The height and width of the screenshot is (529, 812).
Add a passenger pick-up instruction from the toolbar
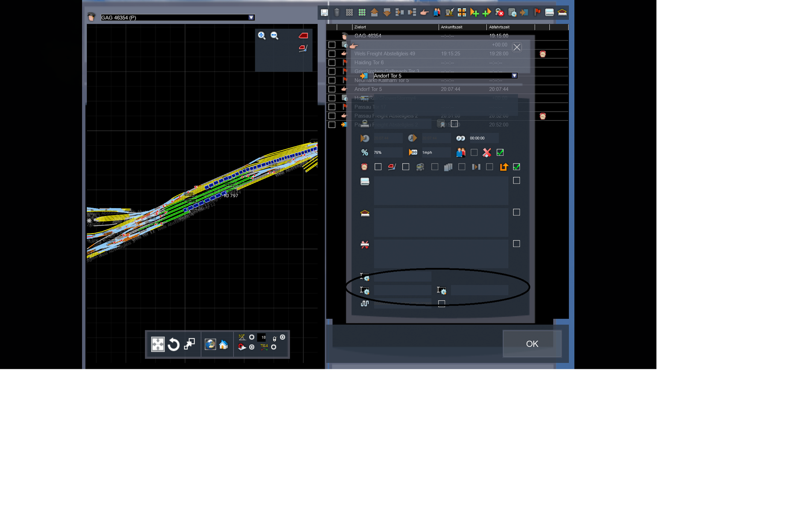tap(437, 13)
